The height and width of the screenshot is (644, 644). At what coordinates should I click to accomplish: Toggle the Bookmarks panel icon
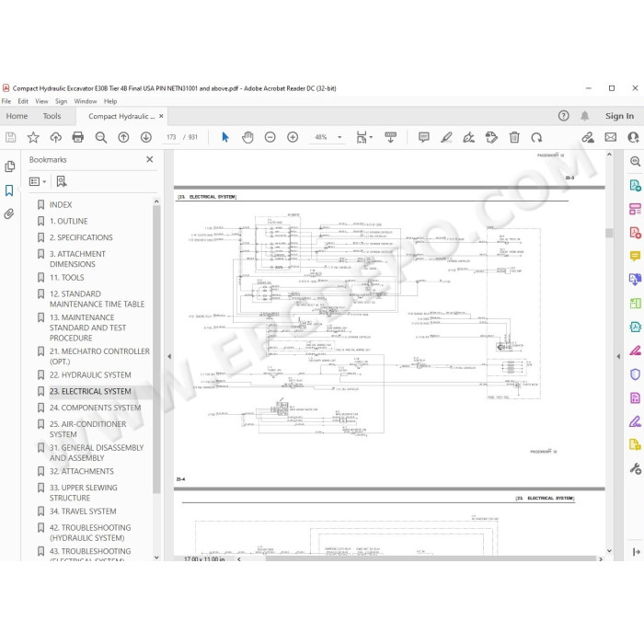click(9, 190)
